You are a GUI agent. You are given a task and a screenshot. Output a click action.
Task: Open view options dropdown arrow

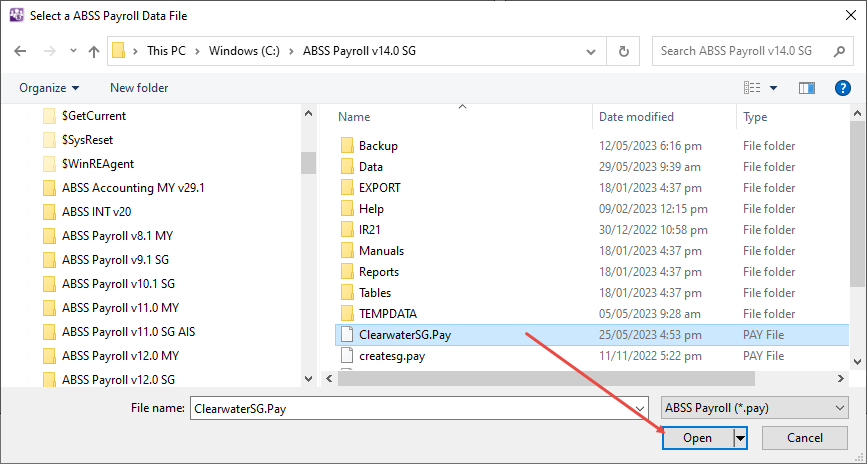click(x=774, y=88)
